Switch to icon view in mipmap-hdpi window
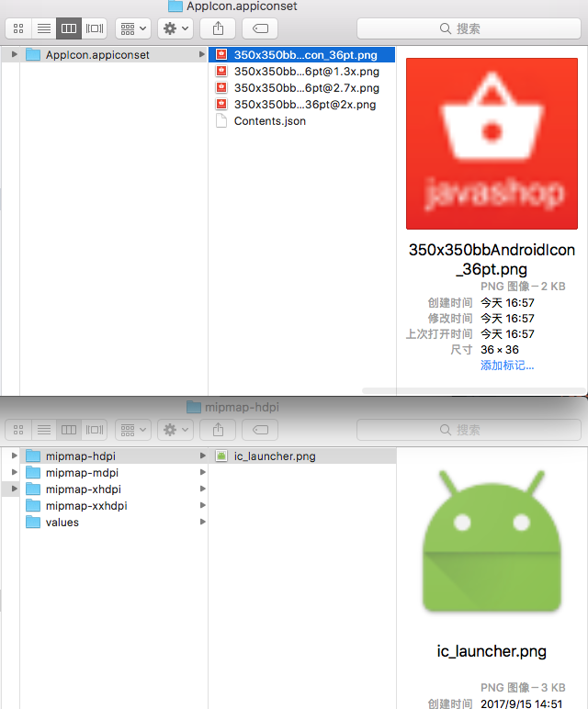 click(x=18, y=430)
